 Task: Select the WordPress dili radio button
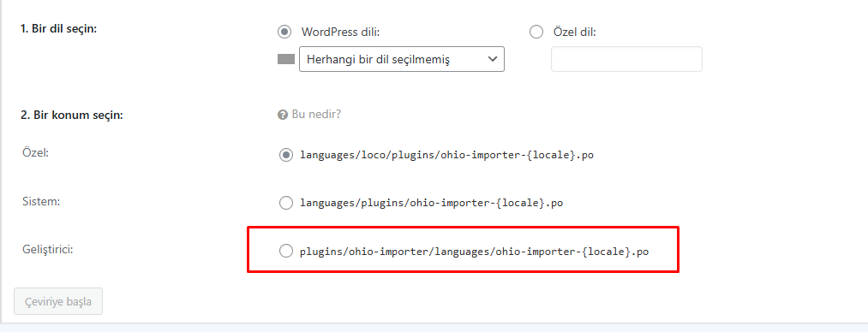point(284,32)
